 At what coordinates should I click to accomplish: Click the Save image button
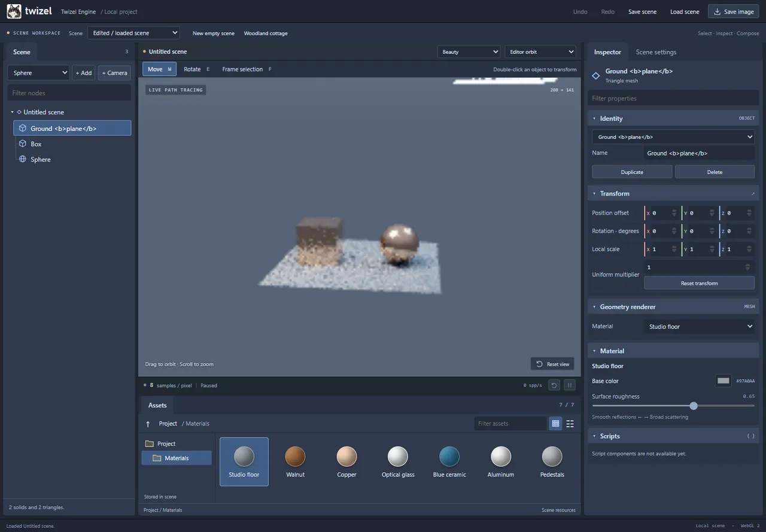[x=734, y=11]
